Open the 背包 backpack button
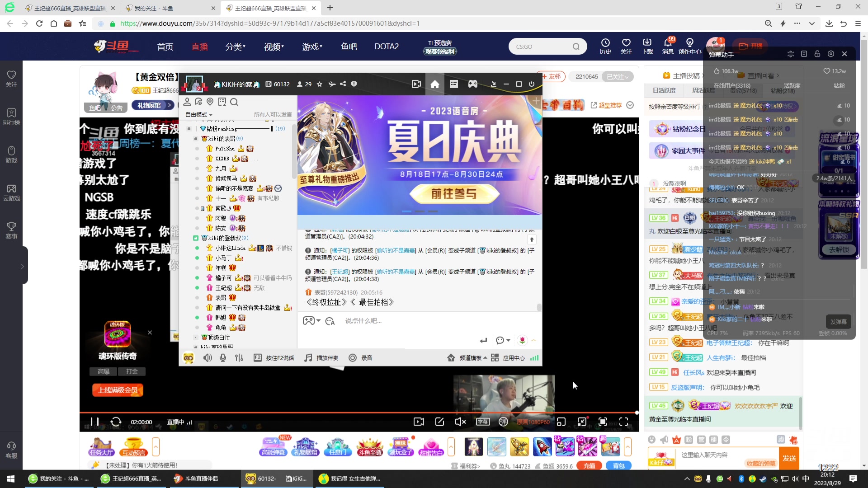This screenshot has height=488, width=868. pyautogui.click(x=618, y=466)
